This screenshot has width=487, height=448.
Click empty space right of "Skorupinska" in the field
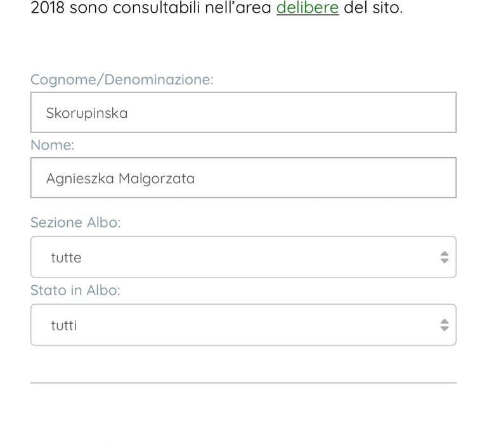point(304,113)
